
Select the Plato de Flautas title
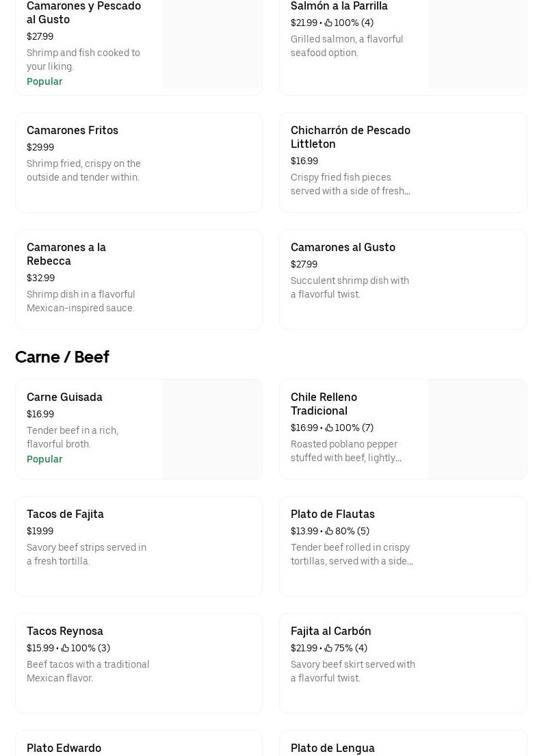(332, 514)
